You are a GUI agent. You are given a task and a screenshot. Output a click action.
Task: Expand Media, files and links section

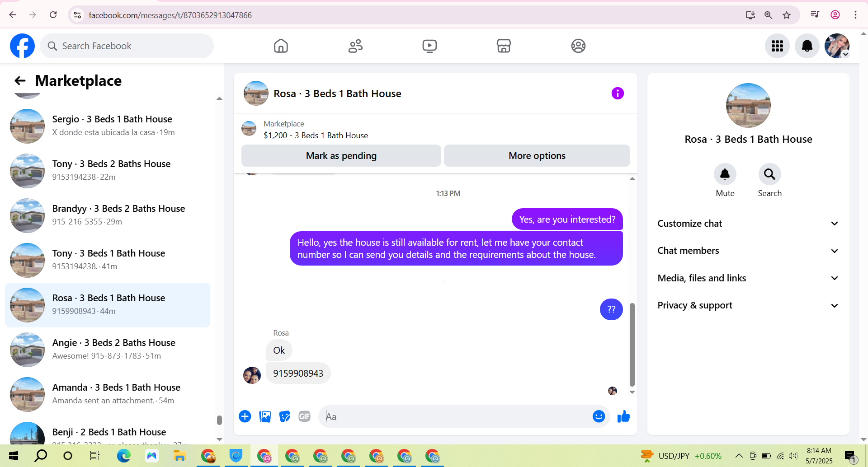click(748, 278)
